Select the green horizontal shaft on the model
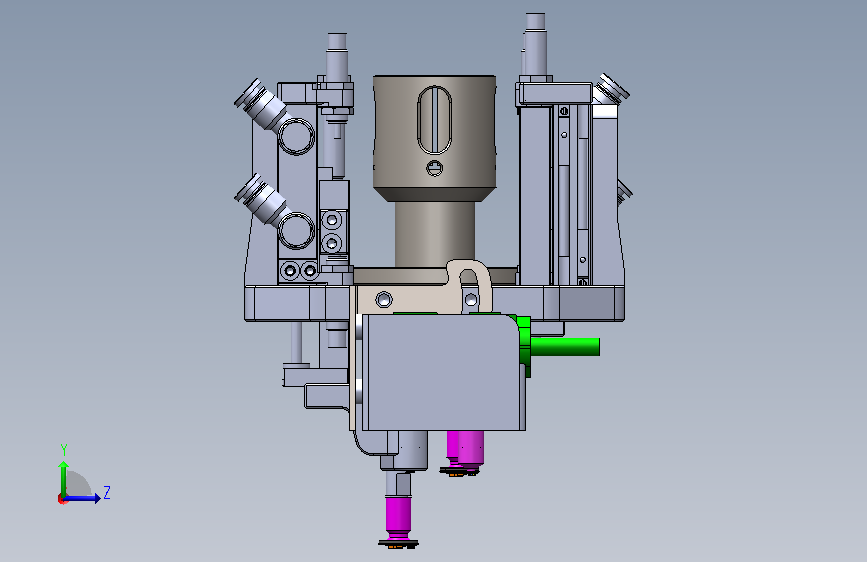 pyautogui.click(x=565, y=347)
